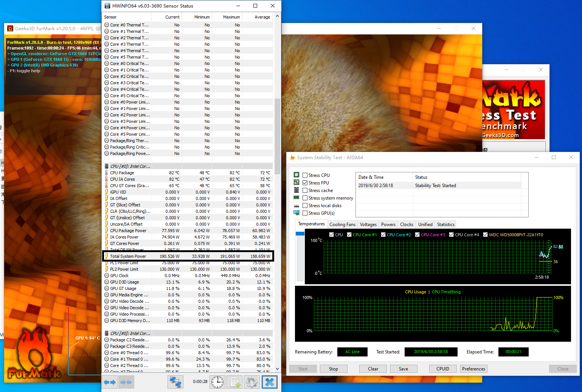Click the RAM module icon beside Stress system memory
The height and width of the screenshot is (392, 582).
(x=296, y=198)
